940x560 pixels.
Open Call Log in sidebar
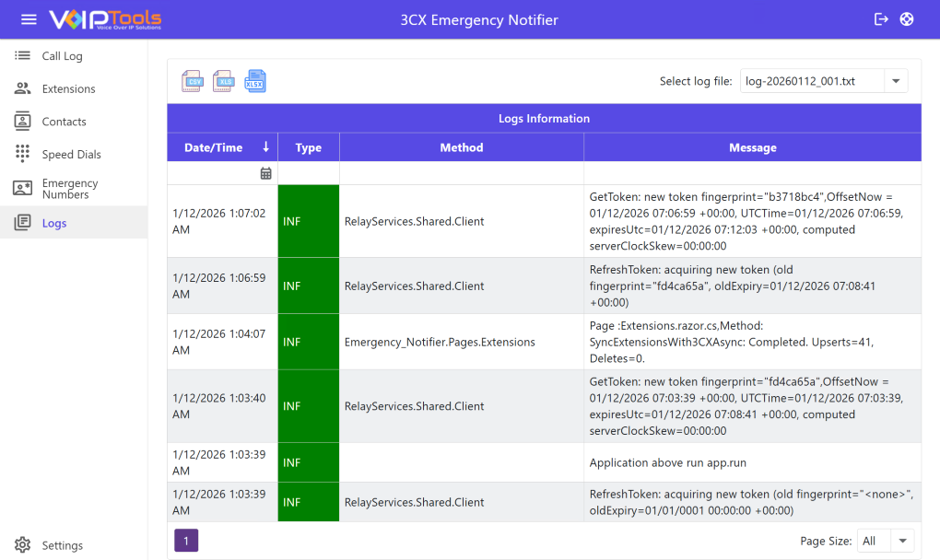coord(62,56)
